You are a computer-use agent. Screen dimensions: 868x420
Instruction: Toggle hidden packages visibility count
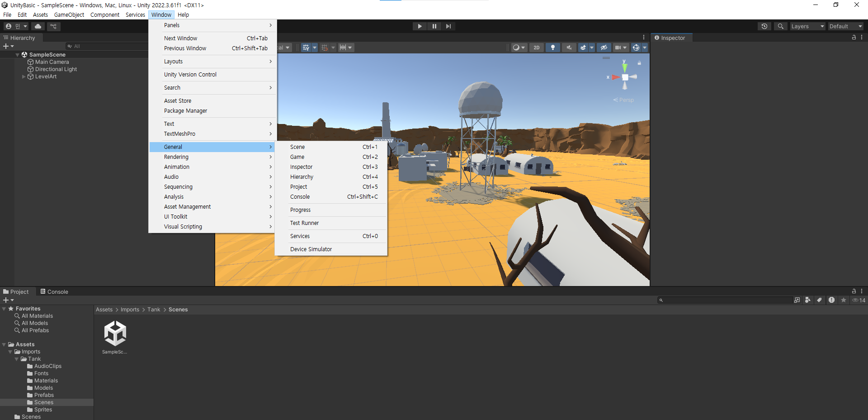[859, 300]
